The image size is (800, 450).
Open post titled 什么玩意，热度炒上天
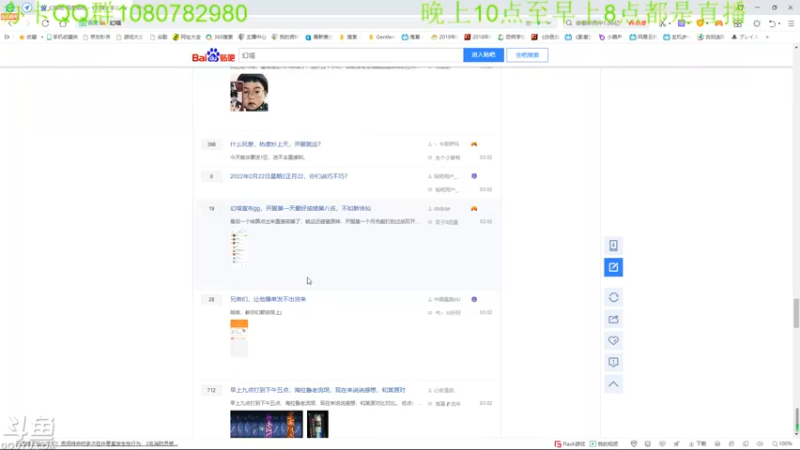(275, 144)
